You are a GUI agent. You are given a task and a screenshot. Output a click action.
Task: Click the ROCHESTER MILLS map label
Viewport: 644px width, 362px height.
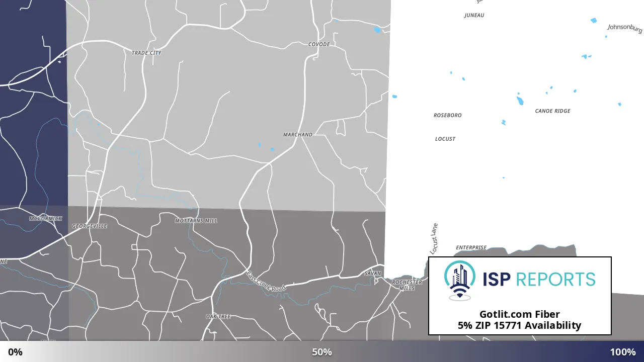[407, 285]
